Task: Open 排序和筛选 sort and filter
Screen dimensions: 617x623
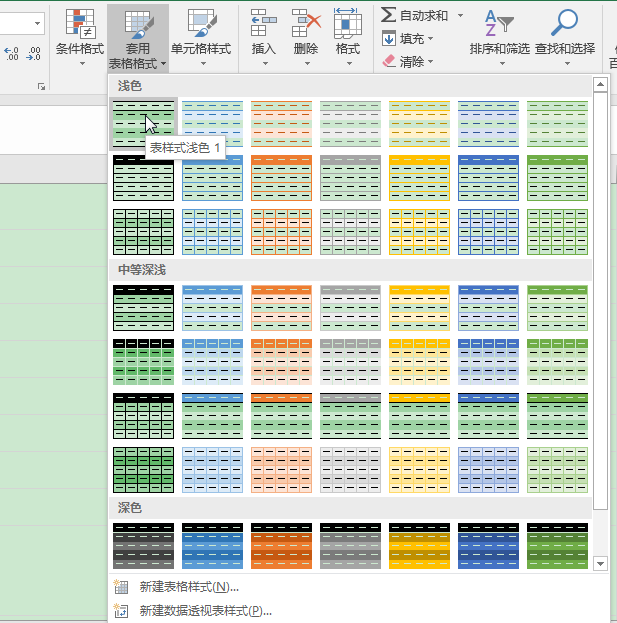Action: click(x=499, y=38)
